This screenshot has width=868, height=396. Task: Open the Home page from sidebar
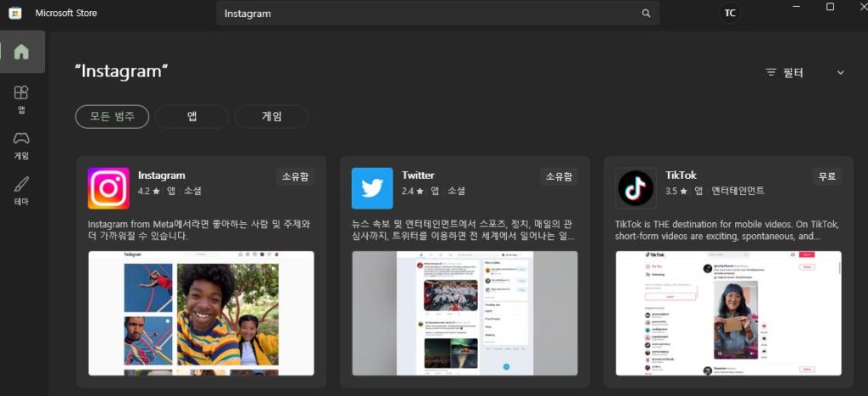[x=21, y=52]
